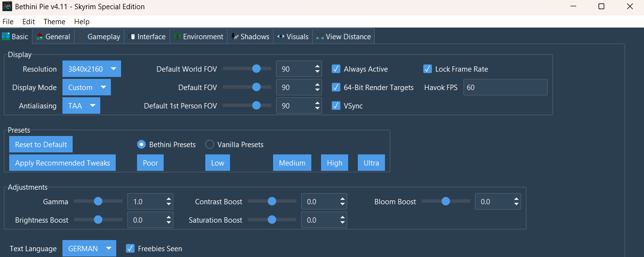The image size is (644, 257).
Task: Uncheck the VSync option
Action: pos(336,106)
